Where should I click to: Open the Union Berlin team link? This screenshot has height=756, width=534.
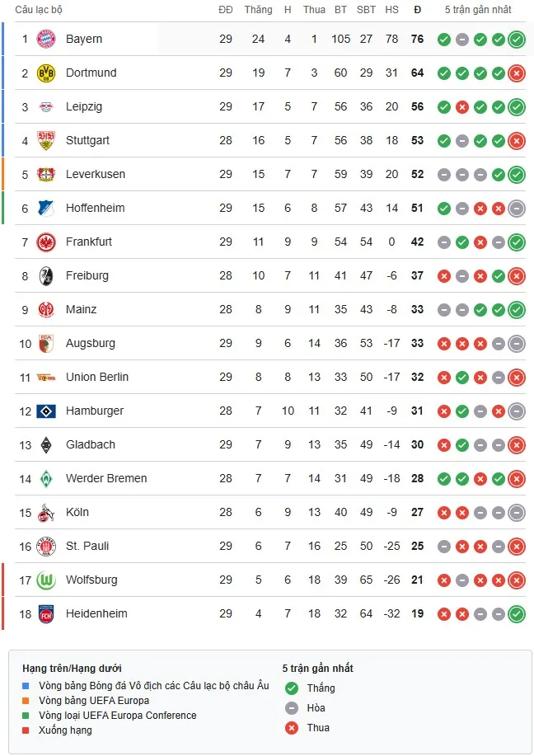point(95,377)
